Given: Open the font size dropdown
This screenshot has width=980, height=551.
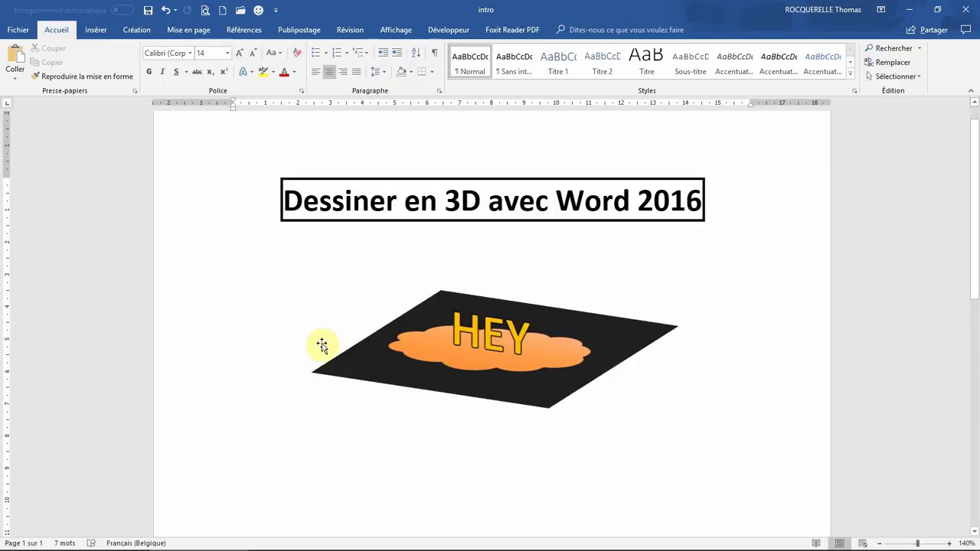Looking at the screenshot, I should click(x=227, y=54).
